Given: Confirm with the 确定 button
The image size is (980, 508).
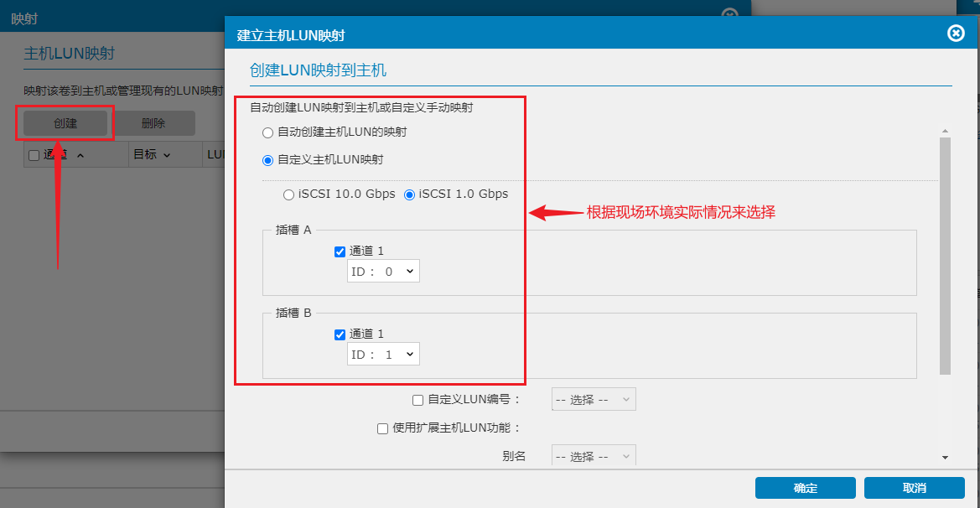Looking at the screenshot, I should tap(805, 488).
